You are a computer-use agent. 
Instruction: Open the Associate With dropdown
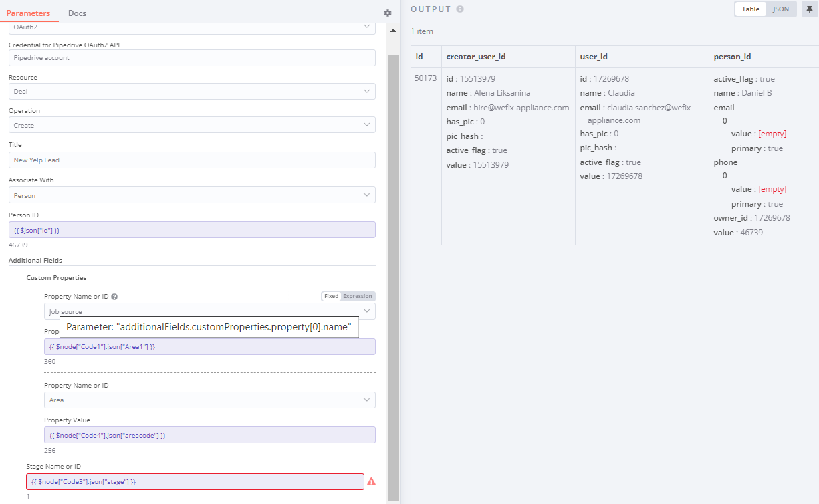tap(192, 195)
